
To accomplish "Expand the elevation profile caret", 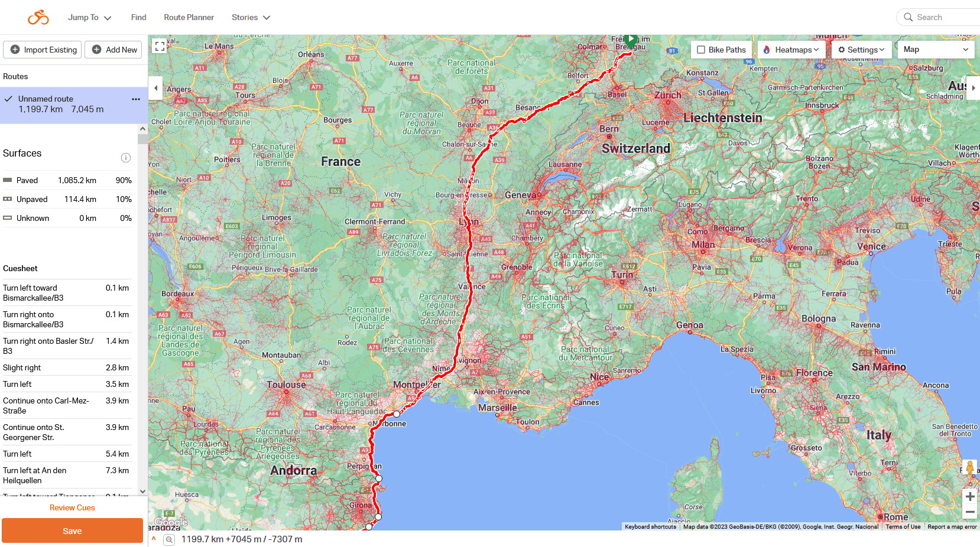I will (154, 539).
